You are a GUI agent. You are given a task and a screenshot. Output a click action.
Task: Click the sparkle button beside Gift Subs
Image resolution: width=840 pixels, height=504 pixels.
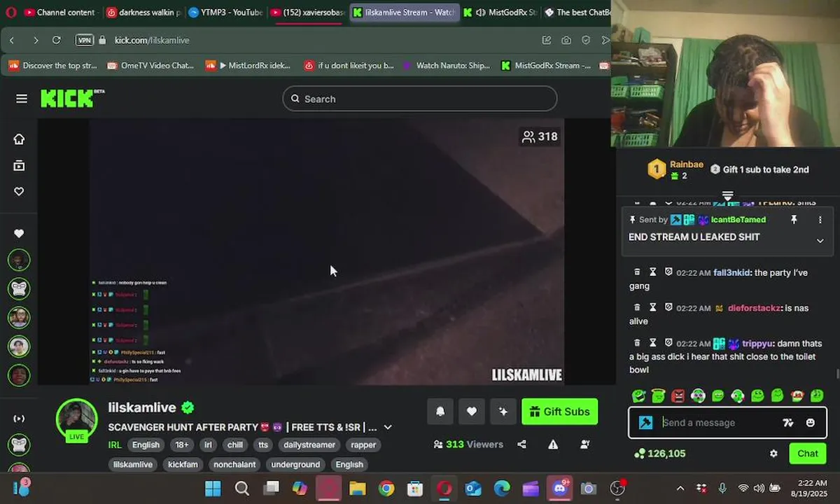point(503,412)
